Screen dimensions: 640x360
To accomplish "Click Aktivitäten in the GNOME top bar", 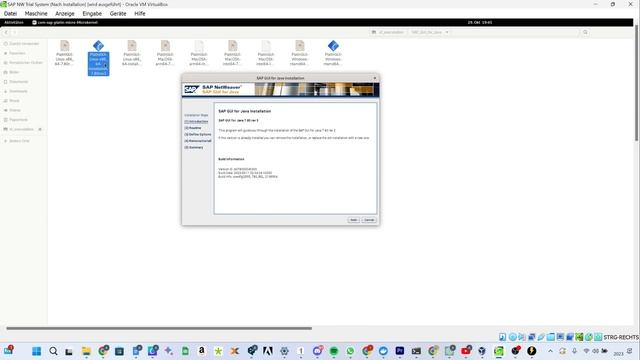I will 14,22.
